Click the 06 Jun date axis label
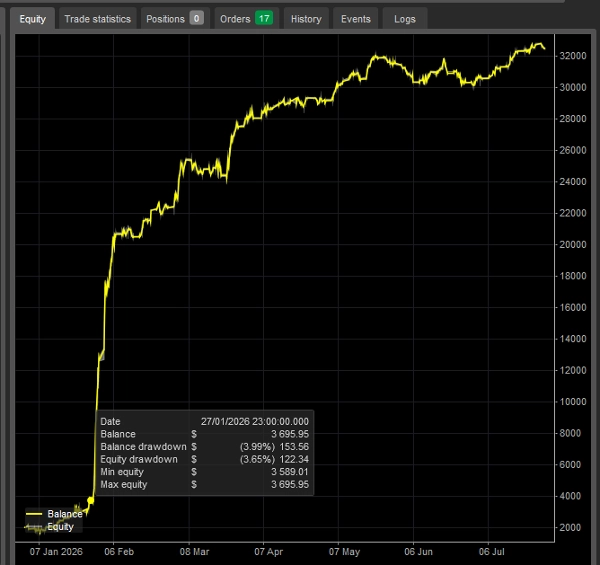This screenshot has width=600, height=565. (418, 552)
